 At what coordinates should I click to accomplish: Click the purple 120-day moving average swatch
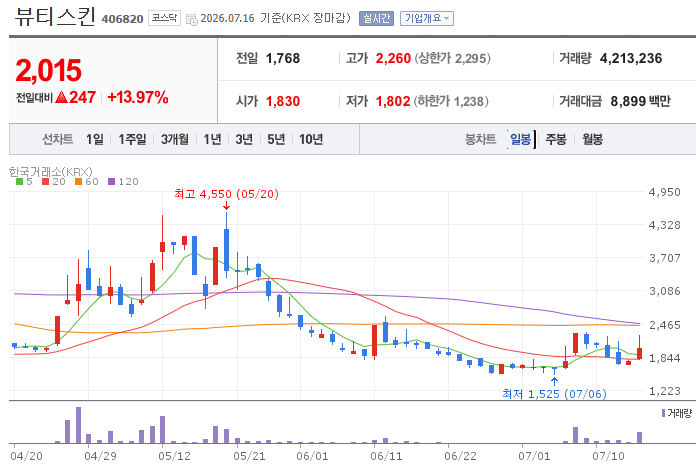coord(111,181)
